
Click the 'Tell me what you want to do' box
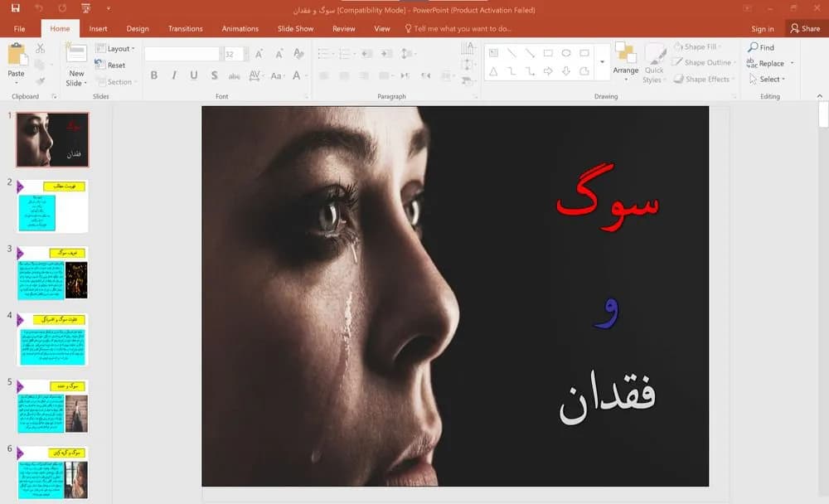coord(458,28)
